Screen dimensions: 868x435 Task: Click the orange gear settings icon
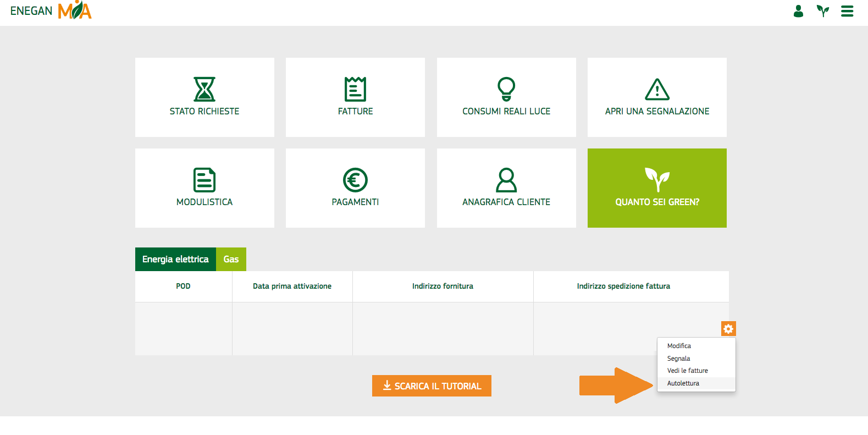pyautogui.click(x=728, y=329)
